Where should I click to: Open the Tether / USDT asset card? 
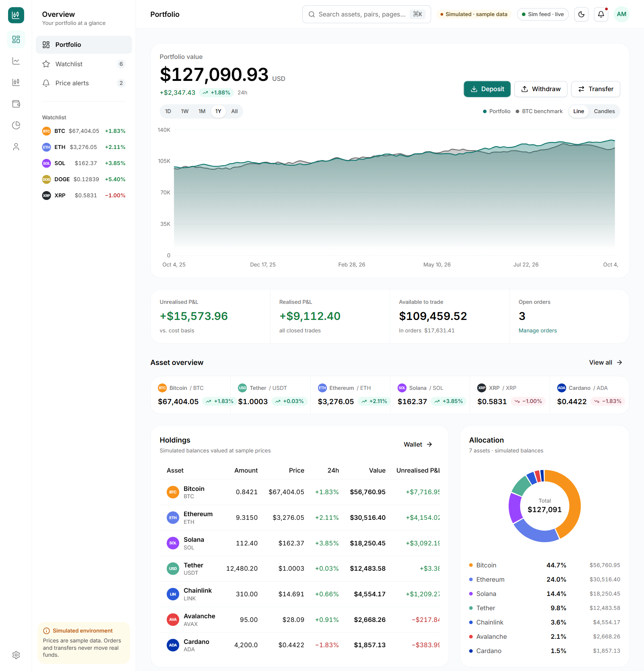coord(271,395)
